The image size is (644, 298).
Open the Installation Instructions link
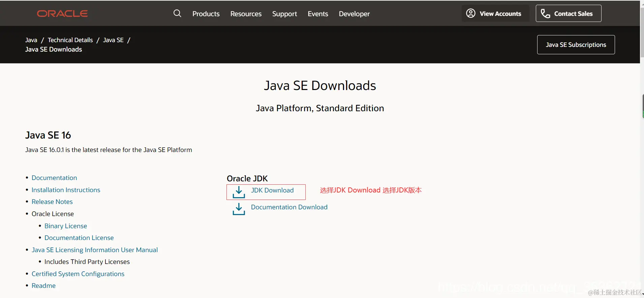[x=66, y=190]
